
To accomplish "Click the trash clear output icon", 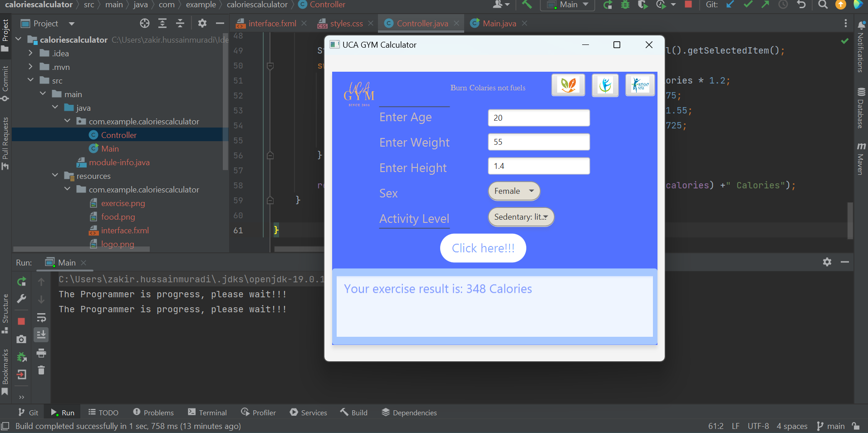I will 41,370.
